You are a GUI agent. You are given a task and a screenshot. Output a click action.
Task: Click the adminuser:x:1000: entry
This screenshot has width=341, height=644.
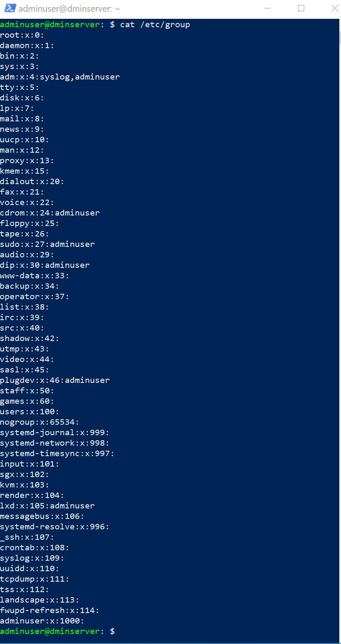[42, 621]
